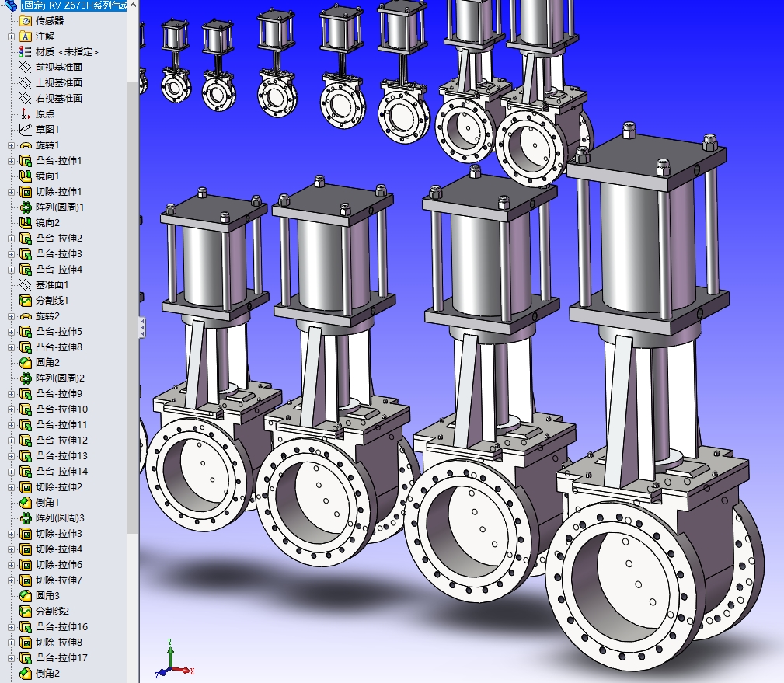Select 凸台-拉伸3 in the feature tree
784x683 pixels.
point(58,253)
